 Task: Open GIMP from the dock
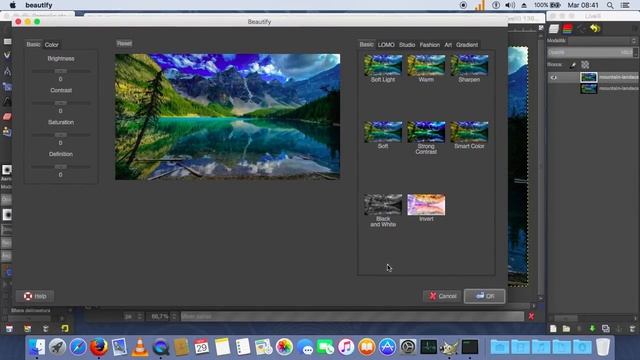point(449,347)
